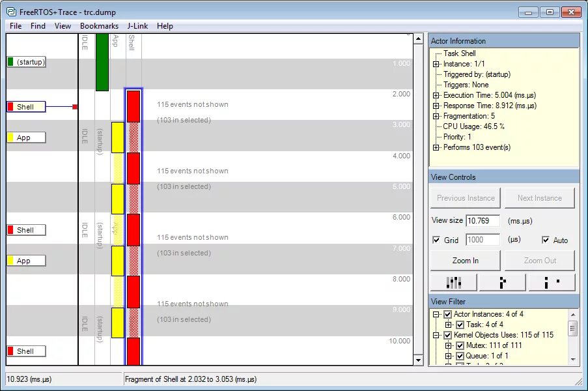Screen dimensions: 588x391
Task: Click the FreeRTOS+Trace app icon in title bar
Action: click(11, 12)
